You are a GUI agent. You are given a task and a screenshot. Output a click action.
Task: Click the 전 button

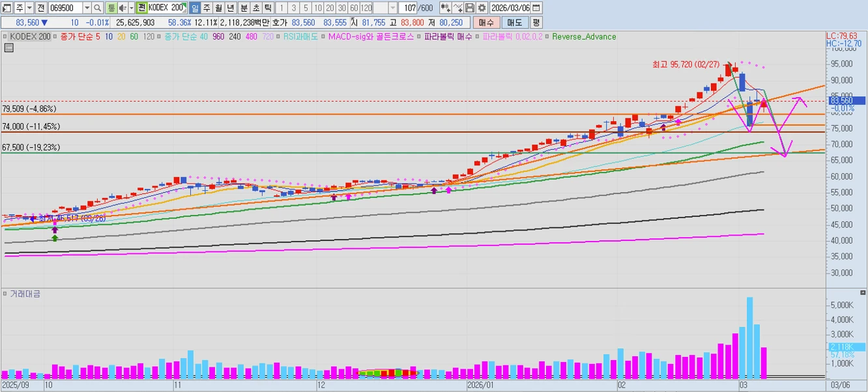tap(40, 8)
